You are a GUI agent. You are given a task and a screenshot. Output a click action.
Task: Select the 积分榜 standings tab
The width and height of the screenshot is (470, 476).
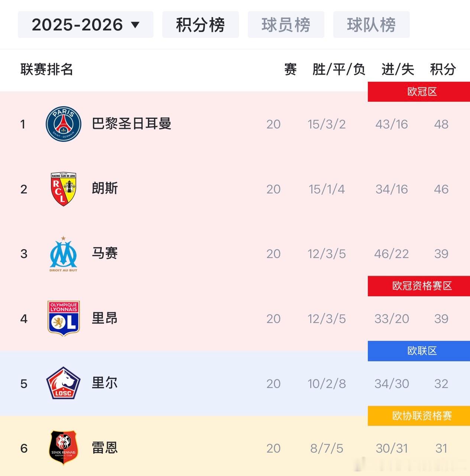pos(200,25)
